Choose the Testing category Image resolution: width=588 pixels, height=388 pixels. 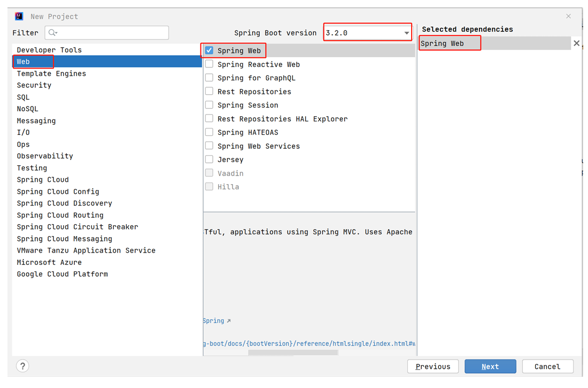[x=107, y=168]
